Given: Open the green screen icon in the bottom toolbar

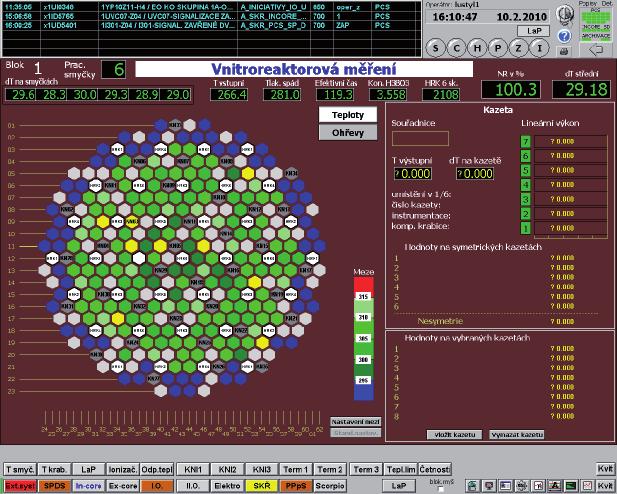Looking at the screenshot, I should pyautogui.click(x=572, y=486).
